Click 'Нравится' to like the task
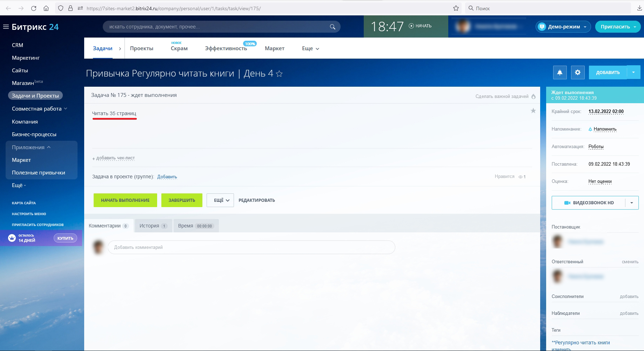The width and height of the screenshot is (644, 351). pos(504,177)
